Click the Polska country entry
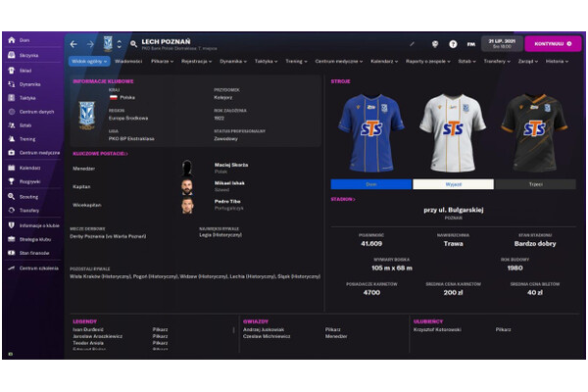 pyautogui.click(x=122, y=98)
